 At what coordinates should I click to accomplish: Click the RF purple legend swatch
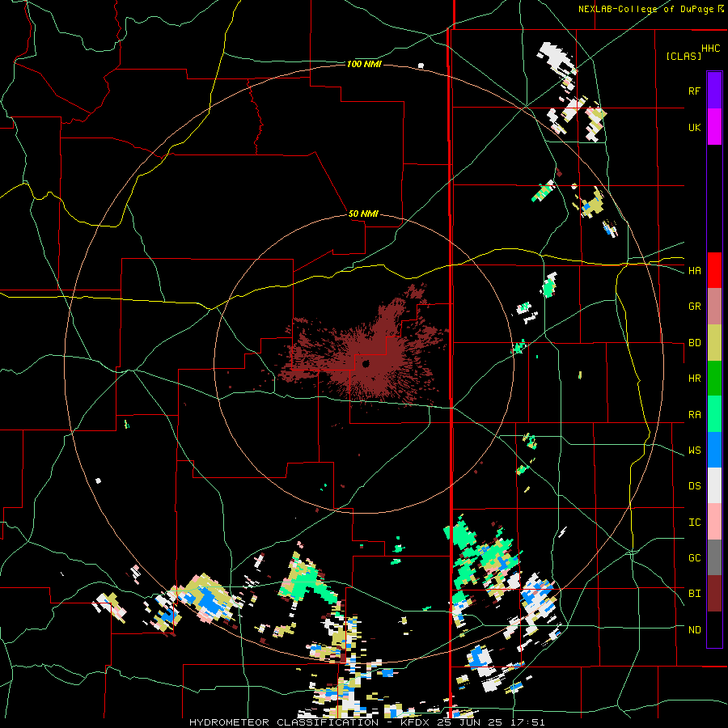click(x=714, y=91)
